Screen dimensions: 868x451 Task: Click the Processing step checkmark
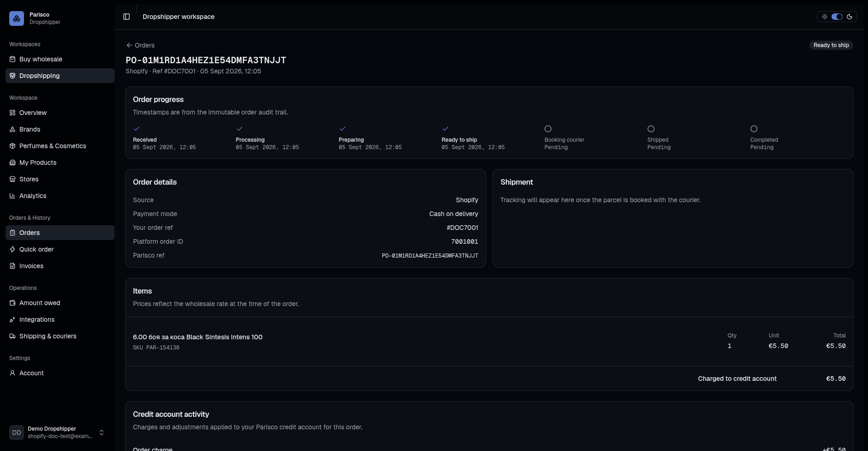239,129
